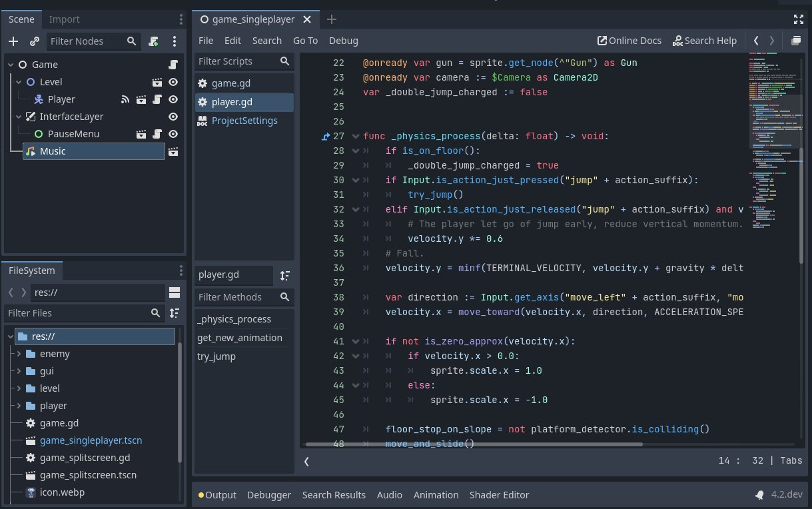Expand the enemy folder
Viewport: 812px width, 509px height.
[19, 354]
